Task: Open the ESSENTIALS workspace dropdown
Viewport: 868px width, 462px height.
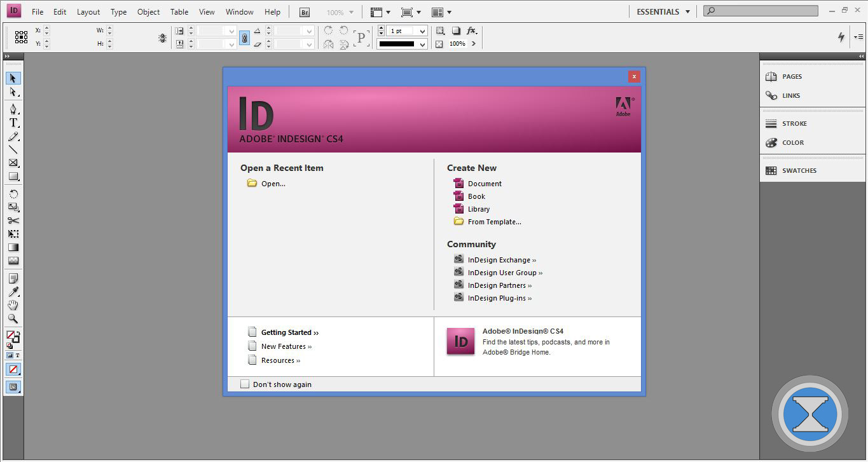Action: 663,11
